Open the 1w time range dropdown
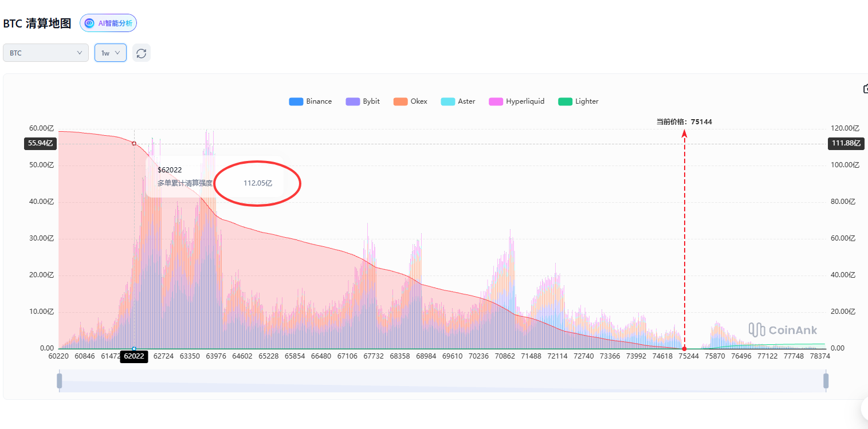This screenshot has height=429, width=868. point(111,53)
